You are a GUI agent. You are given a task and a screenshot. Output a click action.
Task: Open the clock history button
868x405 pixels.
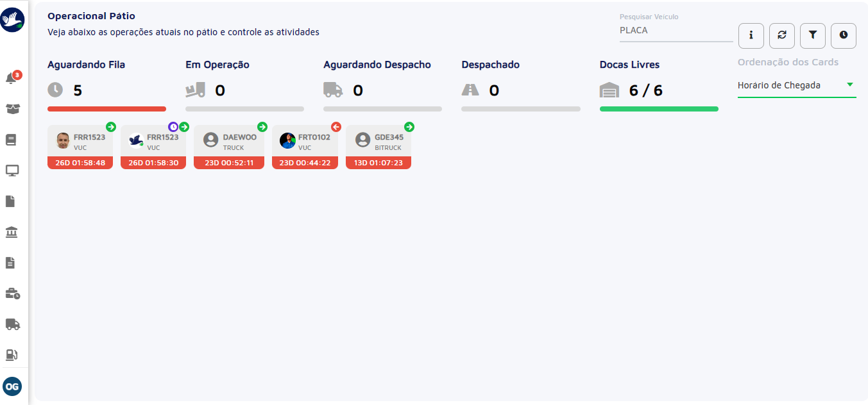(844, 36)
